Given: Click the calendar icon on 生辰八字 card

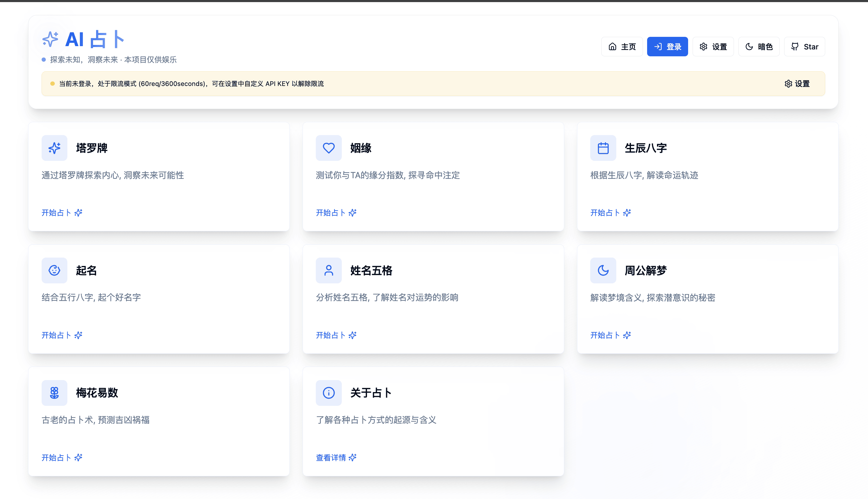Looking at the screenshot, I should (603, 148).
